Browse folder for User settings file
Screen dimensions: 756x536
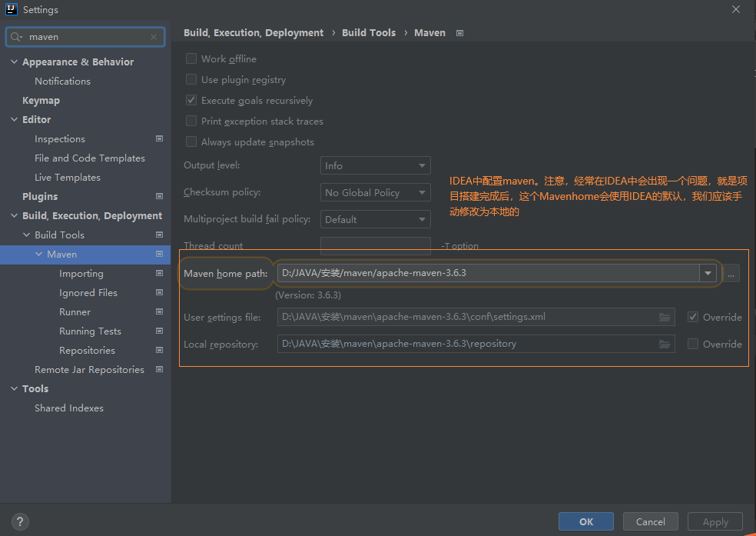point(665,317)
